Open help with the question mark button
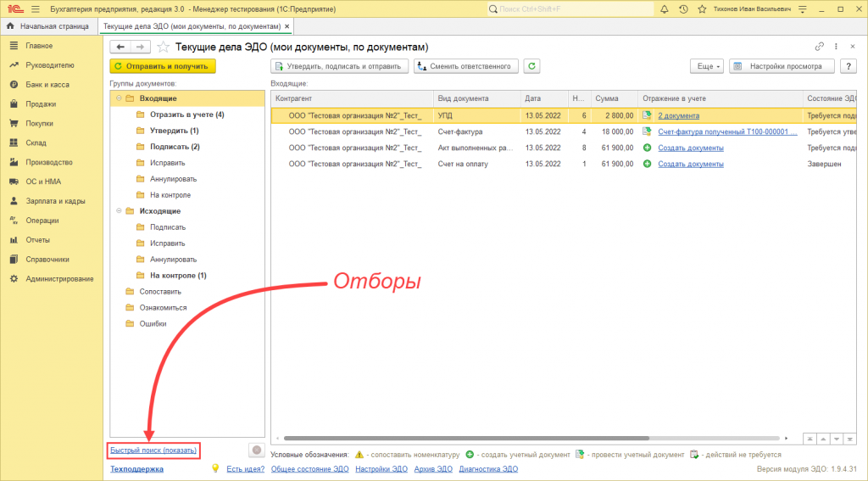868x481 pixels. point(848,66)
